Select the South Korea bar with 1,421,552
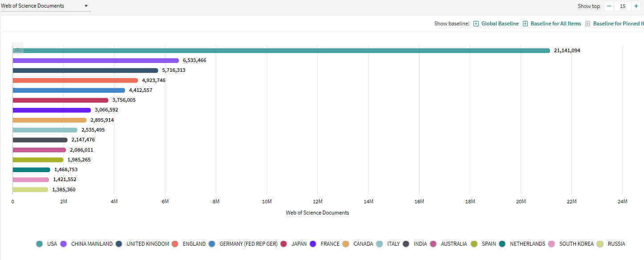 tap(31, 180)
